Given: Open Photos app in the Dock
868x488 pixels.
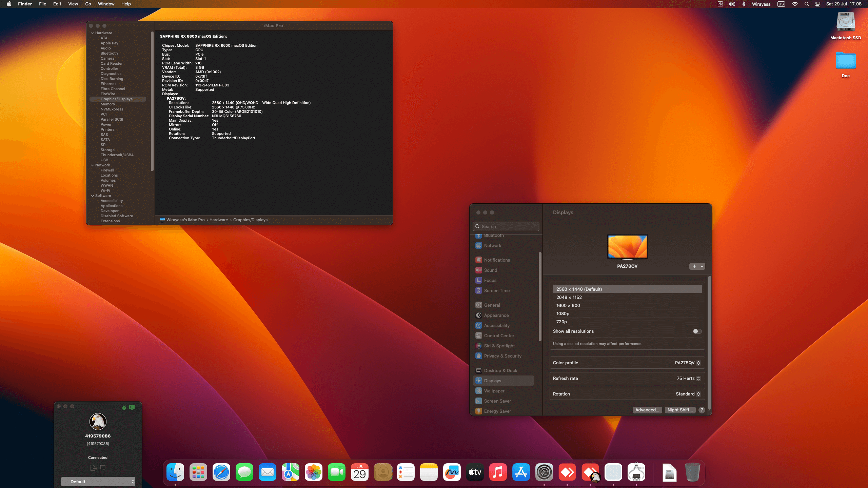Looking at the screenshot, I should [314, 472].
